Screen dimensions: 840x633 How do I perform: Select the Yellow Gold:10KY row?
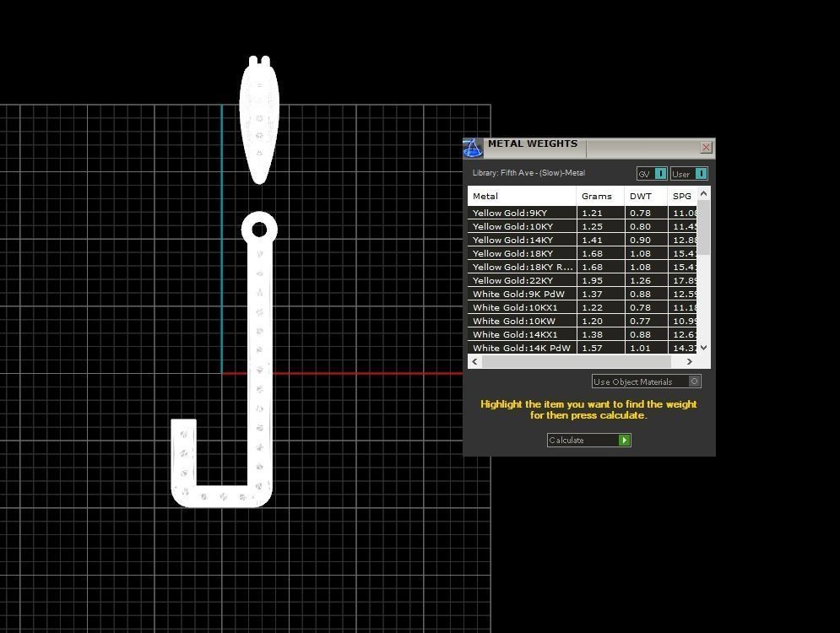(582, 226)
